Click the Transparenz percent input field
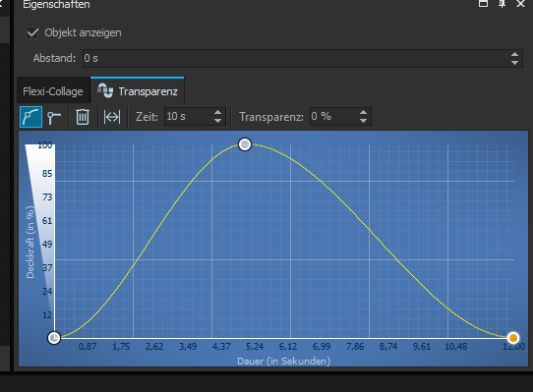The image size is (533, 392). coord(333,117)
